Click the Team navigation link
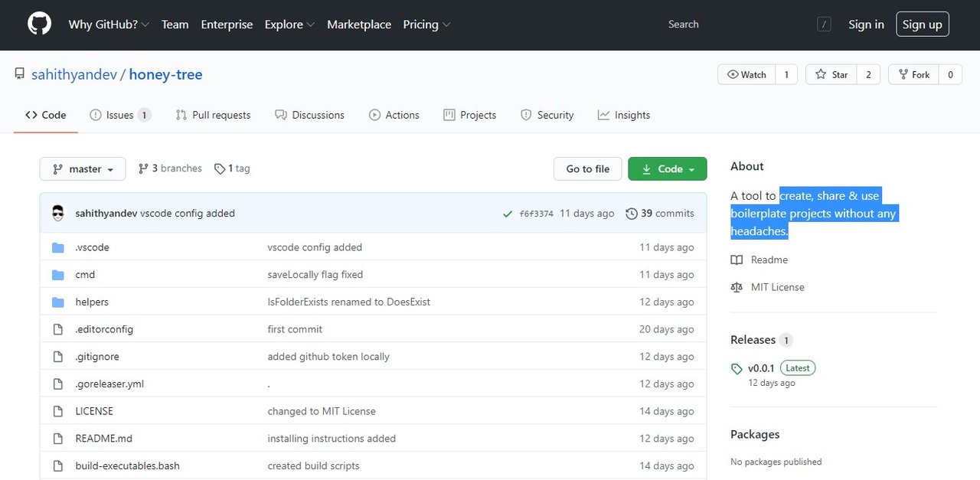This screenshot has height=480, width=980. coord(175,24)
